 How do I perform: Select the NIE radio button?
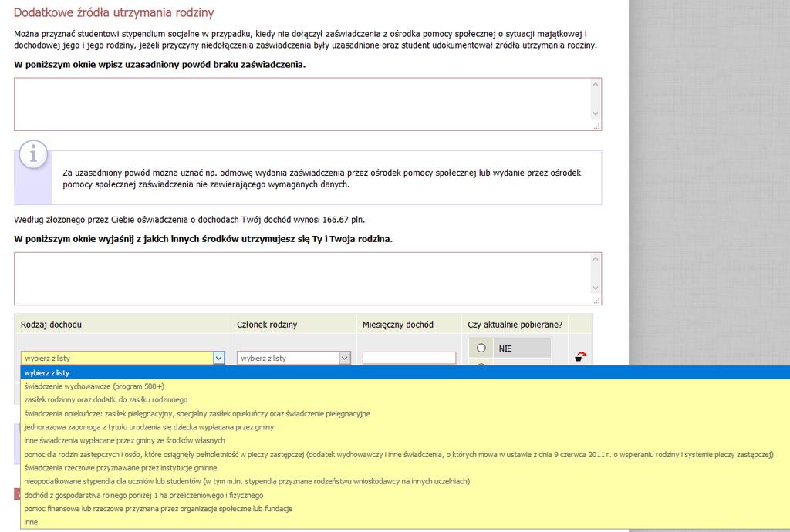pyautogui.click(x=481, y=348)
